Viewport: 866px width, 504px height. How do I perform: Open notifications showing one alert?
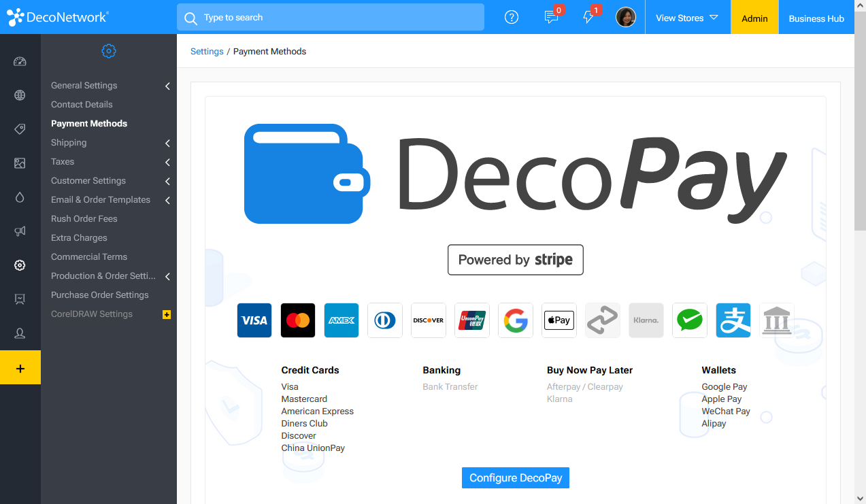click(588, 18)
